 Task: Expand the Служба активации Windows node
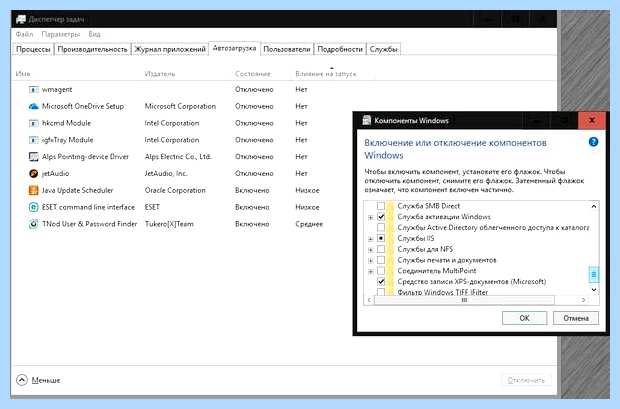coord(370,217)
